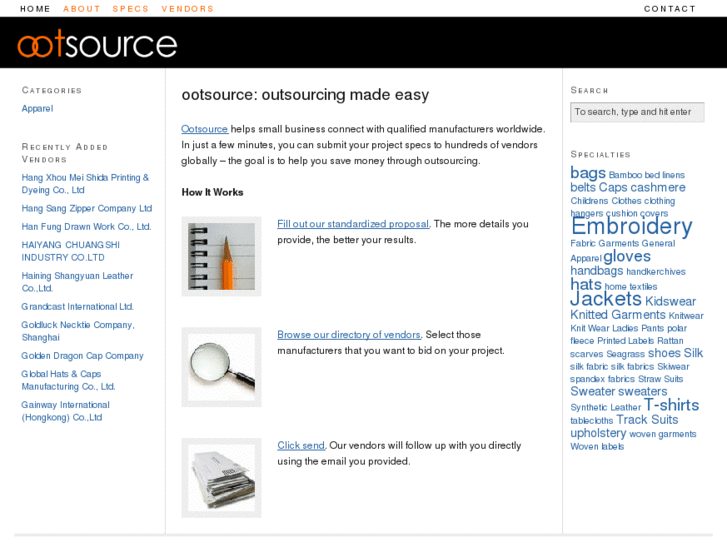The height and width of the screenshot is (545, 727).
Task: Select the 'bags' specialty tag
Action: tap(588, 173)
